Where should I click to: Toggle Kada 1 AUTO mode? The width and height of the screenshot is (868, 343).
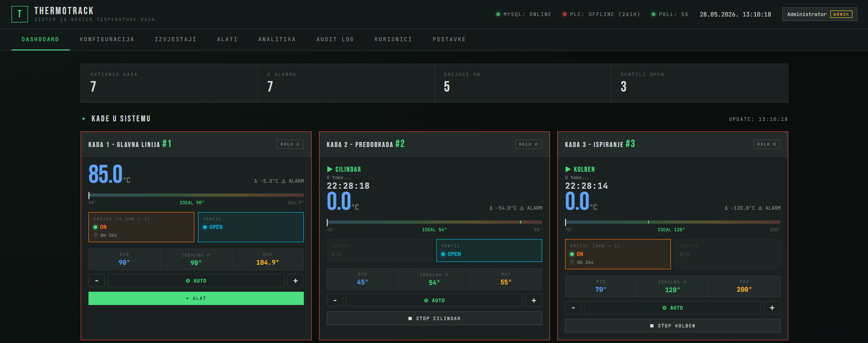[x=196, y=281]
